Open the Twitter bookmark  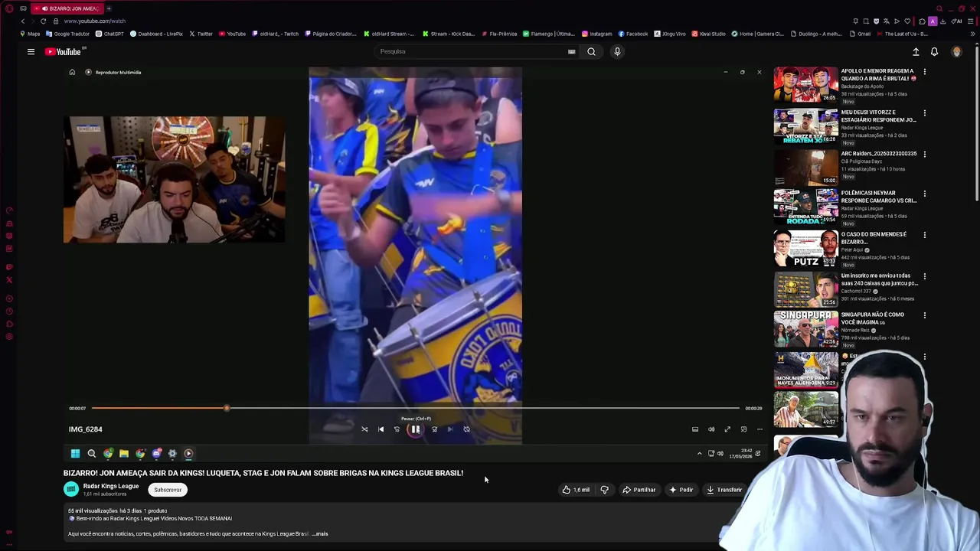pyautogui.click(x=201, y=34)
